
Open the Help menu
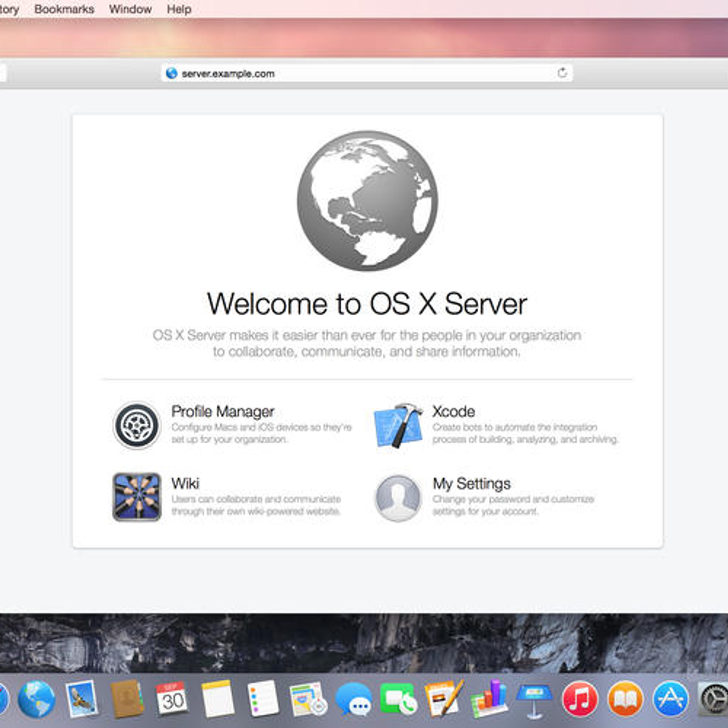click(x=179, y=9)
